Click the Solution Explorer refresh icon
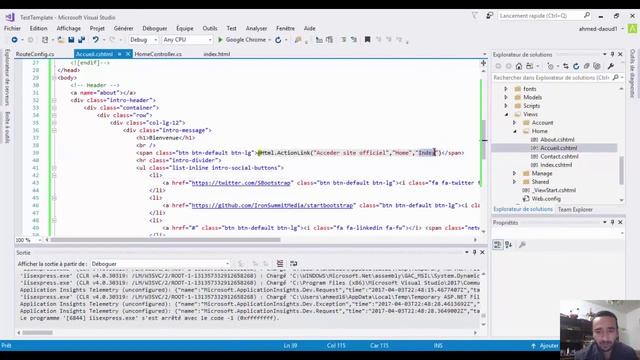The height and width of the screenshot is (360, 640). click(576, 66)
